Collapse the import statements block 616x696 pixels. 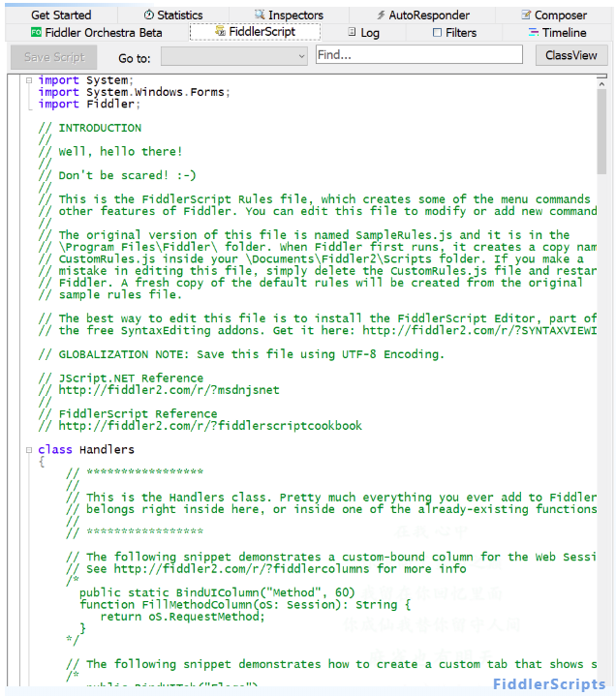coord(29,80)
